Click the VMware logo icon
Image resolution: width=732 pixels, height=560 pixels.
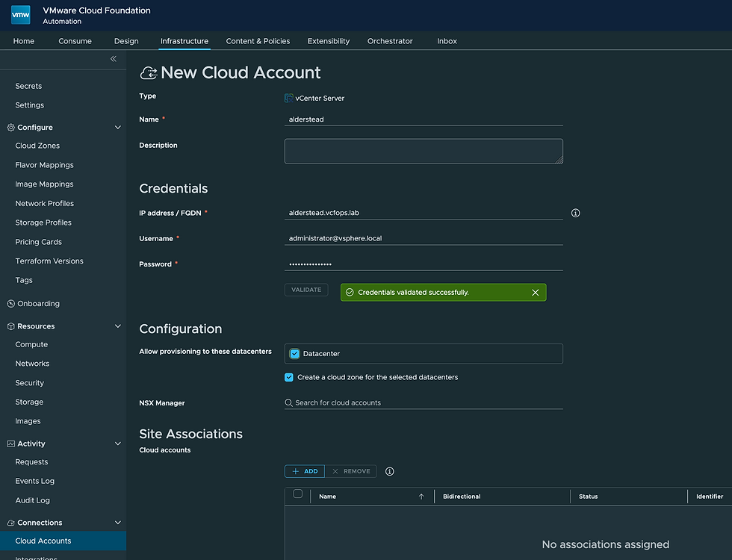pyautogui.click(x=21, y=16)
